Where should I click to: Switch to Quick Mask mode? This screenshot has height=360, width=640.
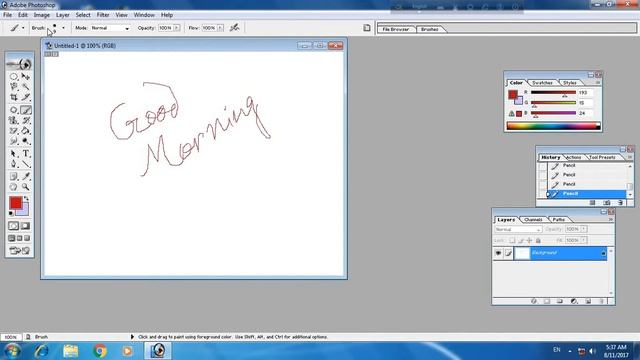(25, 226)
